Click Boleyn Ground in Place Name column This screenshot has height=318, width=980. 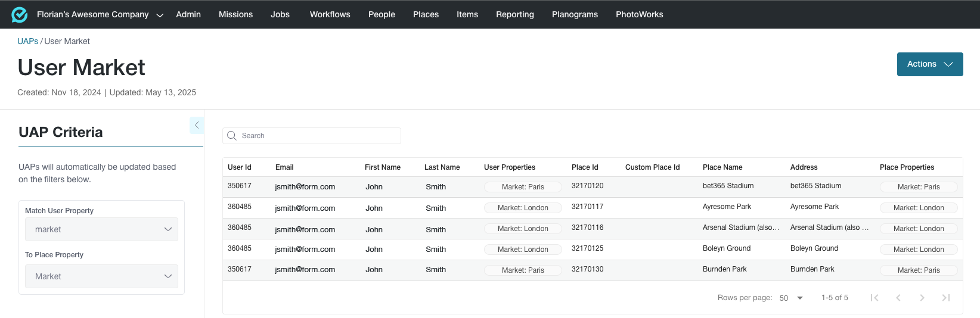727,248
